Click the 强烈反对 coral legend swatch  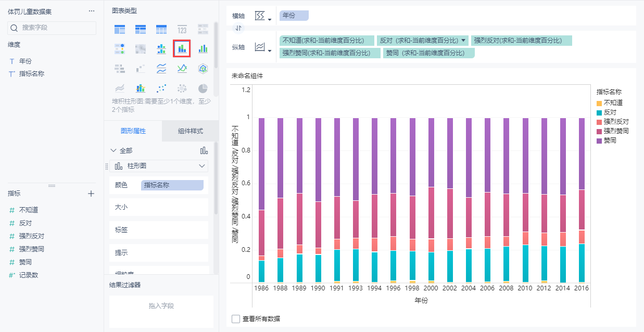599,122
